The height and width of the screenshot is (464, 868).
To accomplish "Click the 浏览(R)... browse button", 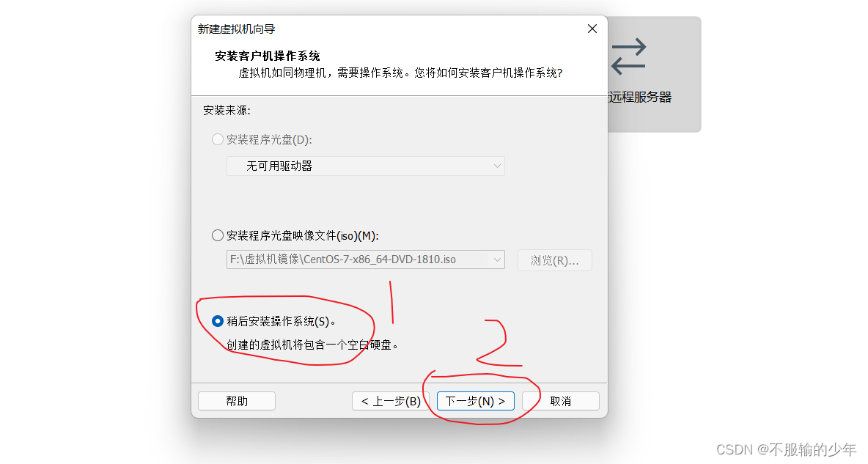I will [555, 260].
